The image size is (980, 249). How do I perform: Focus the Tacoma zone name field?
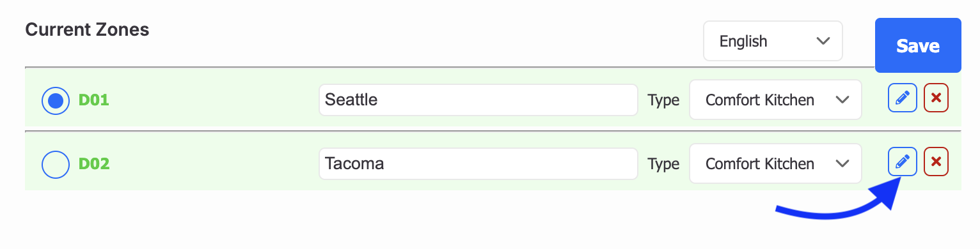(478, 163)
